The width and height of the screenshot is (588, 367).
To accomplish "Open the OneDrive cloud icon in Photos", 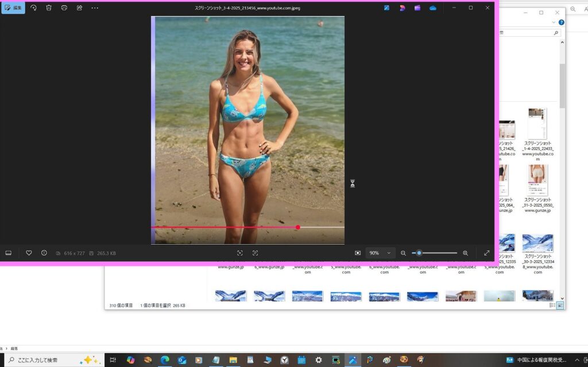I will 433,7.
